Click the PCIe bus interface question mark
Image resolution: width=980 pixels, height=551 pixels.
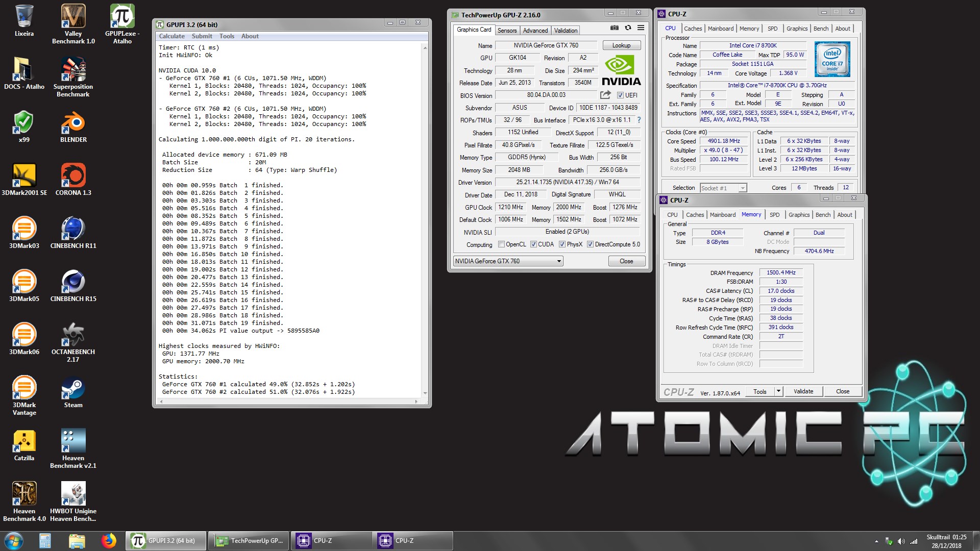click(639, 120)
